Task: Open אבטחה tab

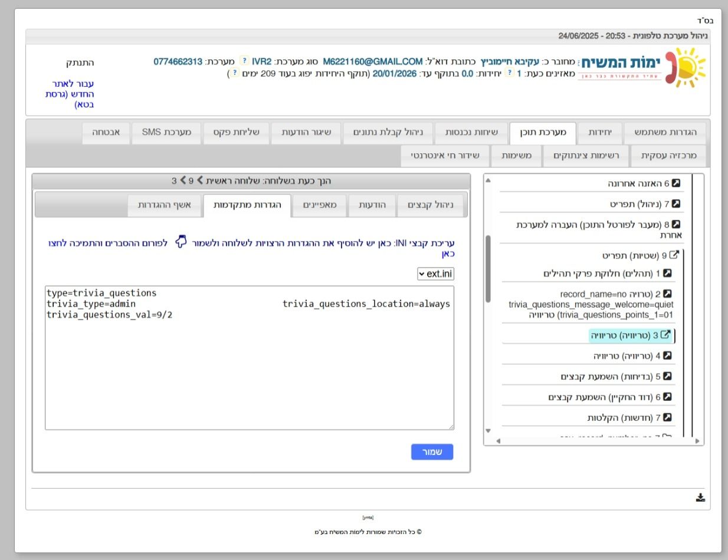Action: click(x=106, y=133)
